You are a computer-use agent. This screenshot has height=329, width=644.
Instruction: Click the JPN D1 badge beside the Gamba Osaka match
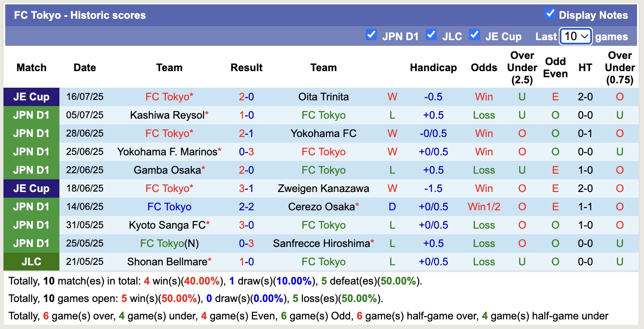pyautogui.click(x=31, y=170)
